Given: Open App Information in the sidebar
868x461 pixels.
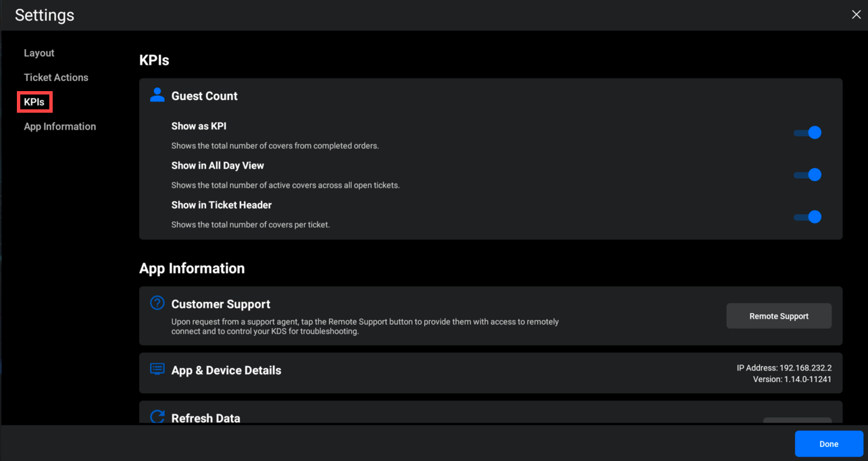Looking at the screenshot, I should 60,127.
